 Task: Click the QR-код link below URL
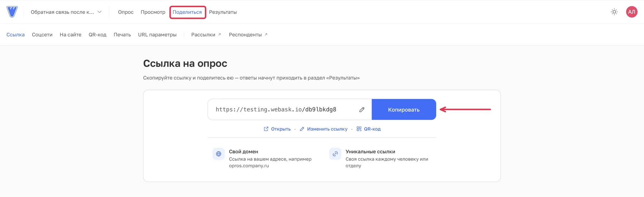[x=369, y=129]
